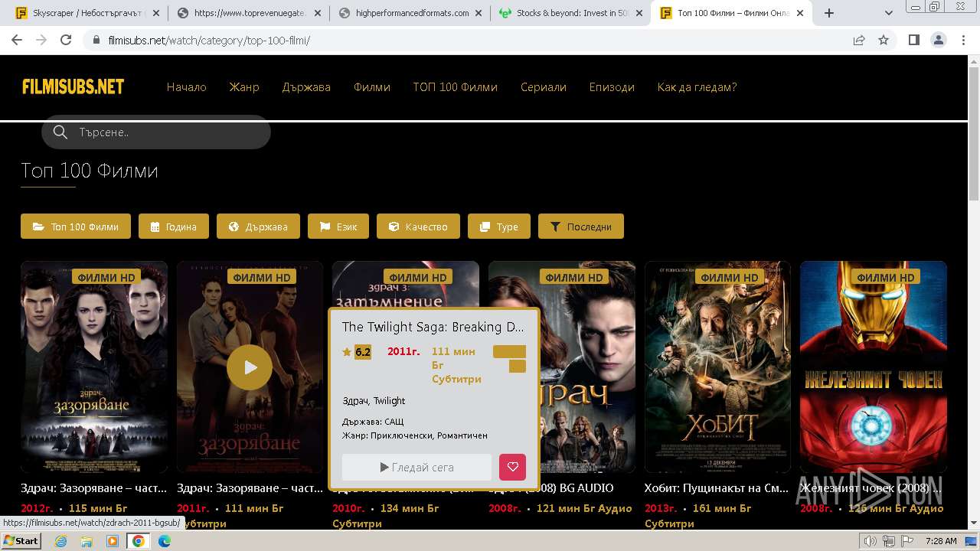The height and width of the screenshot is (551, 980).
Task: Open the Топ 100 Филми filter button
Action: (x=76, y=227)
